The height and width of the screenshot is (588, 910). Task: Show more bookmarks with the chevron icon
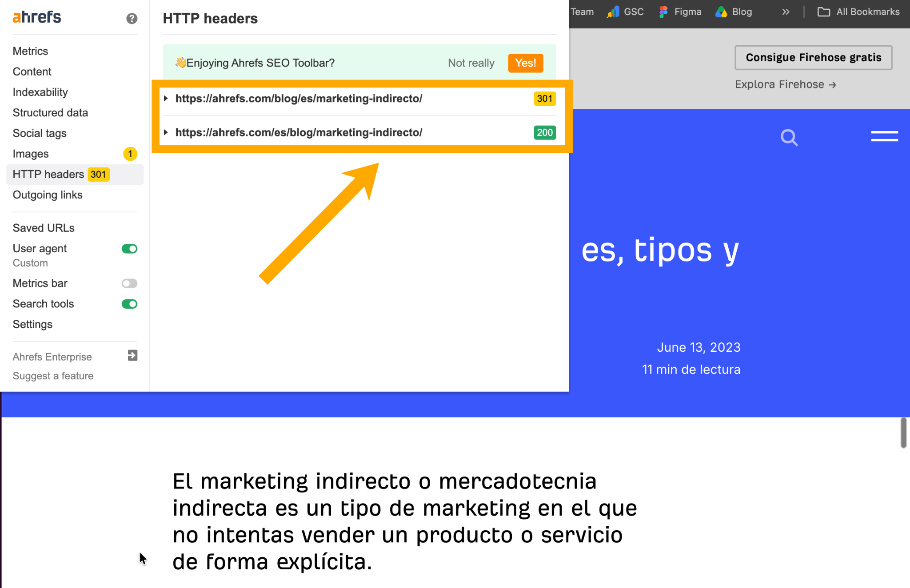[786, 12]
